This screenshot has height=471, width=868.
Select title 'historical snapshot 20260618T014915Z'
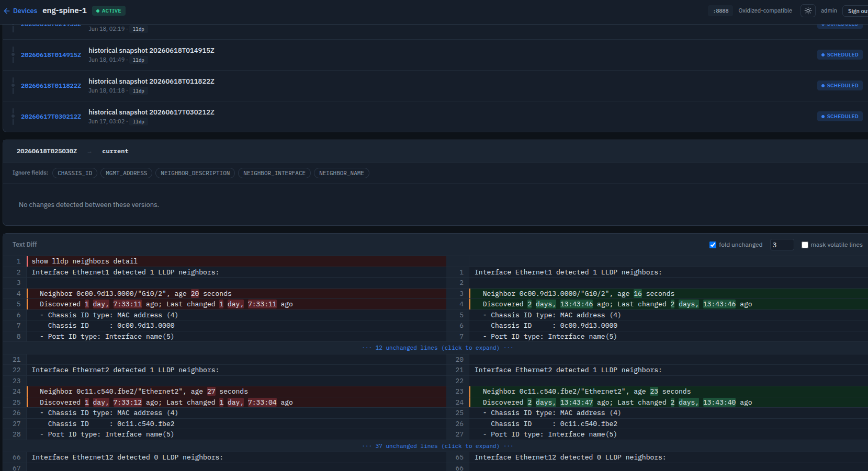click(151, 51)
